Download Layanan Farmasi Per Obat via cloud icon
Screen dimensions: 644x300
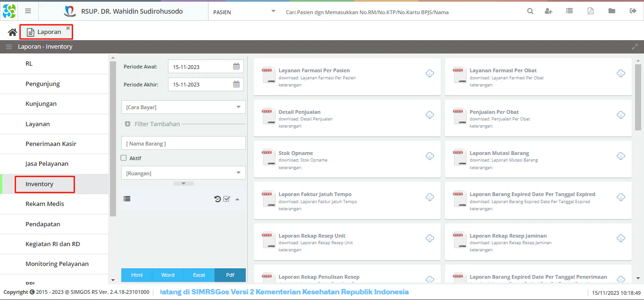coord(621,73)
